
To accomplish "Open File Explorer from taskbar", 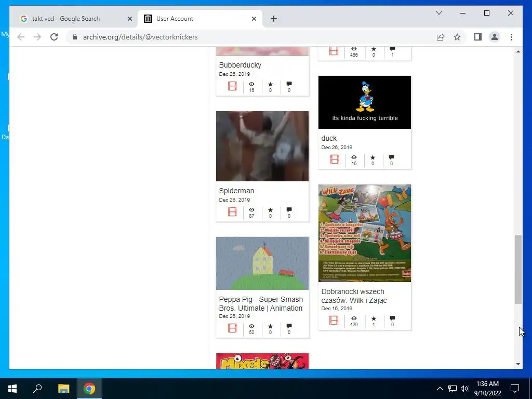I will pos(63,389).
